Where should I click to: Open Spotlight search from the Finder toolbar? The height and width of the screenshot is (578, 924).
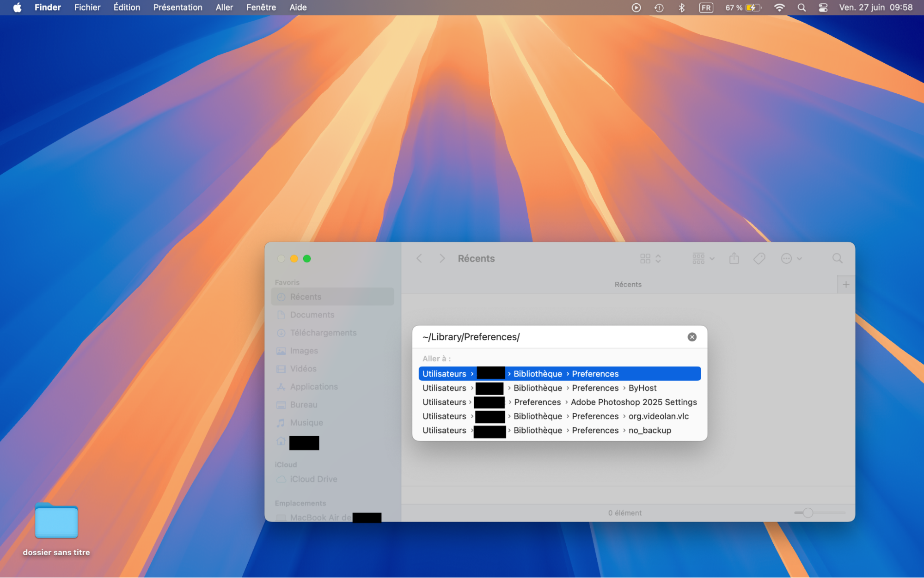838,258
